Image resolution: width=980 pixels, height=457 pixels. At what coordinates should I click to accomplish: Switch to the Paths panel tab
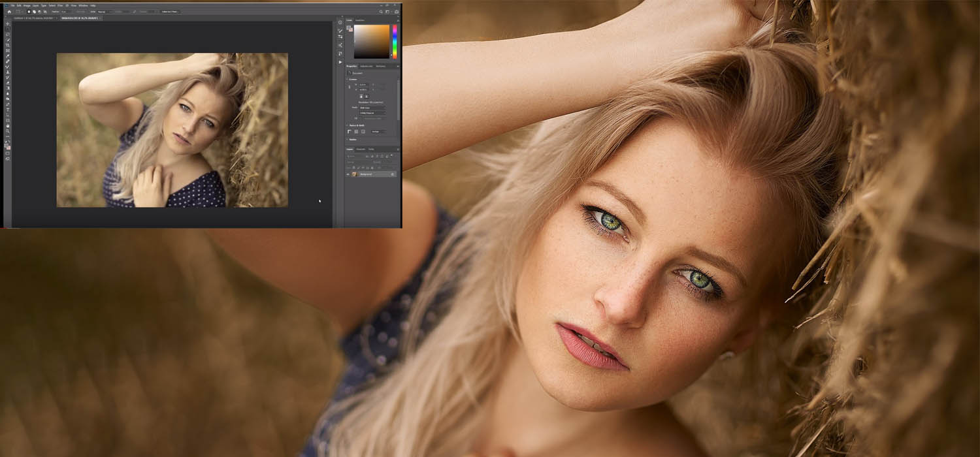click(371, 149)
